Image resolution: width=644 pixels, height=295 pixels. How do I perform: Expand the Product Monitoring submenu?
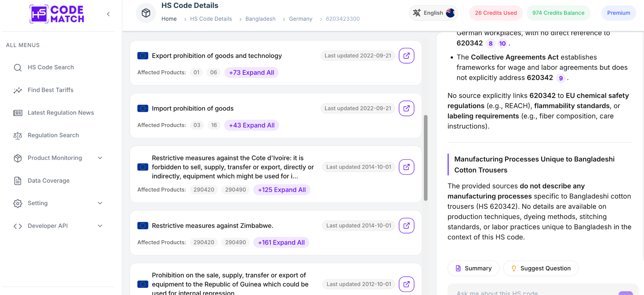point(100,158)
